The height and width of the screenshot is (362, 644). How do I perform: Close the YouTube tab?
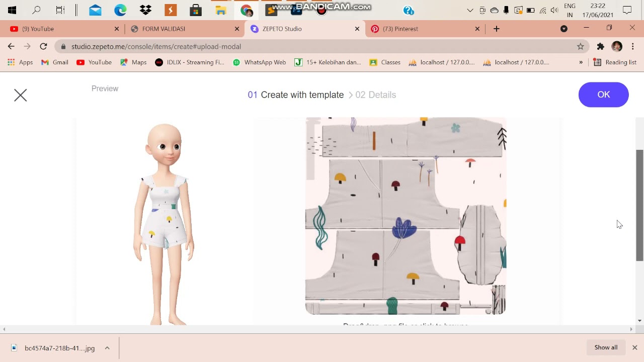[117, 29]
